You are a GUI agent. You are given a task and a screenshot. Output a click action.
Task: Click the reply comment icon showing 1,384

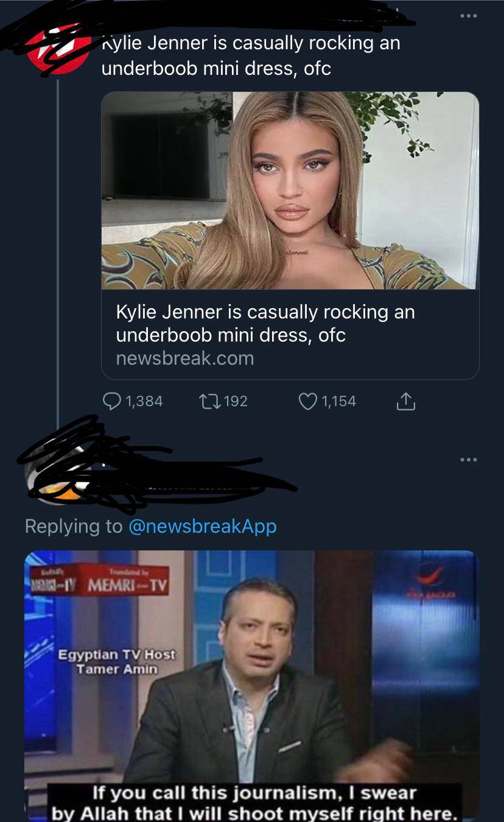coord(111,401)
